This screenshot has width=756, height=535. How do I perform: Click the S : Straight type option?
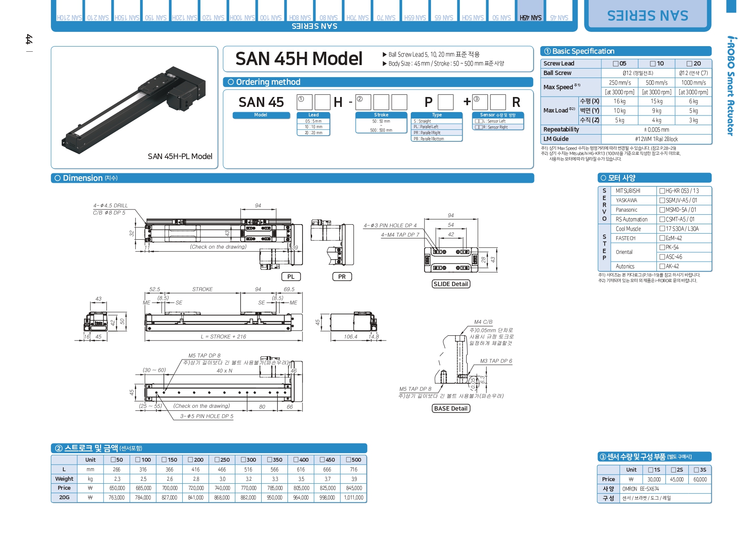point(437,121)
